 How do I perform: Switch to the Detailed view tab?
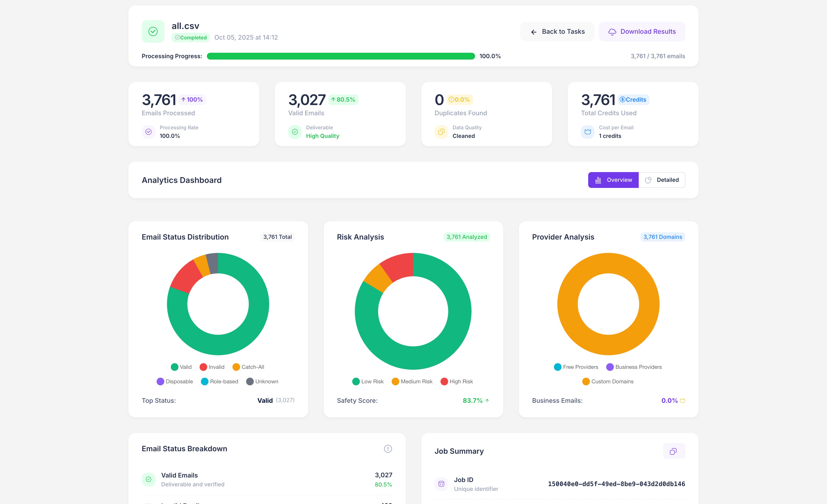662,180
